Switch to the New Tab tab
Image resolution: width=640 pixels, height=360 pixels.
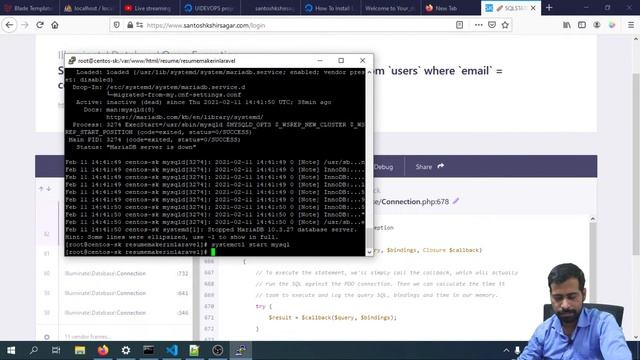coord(451,8)
